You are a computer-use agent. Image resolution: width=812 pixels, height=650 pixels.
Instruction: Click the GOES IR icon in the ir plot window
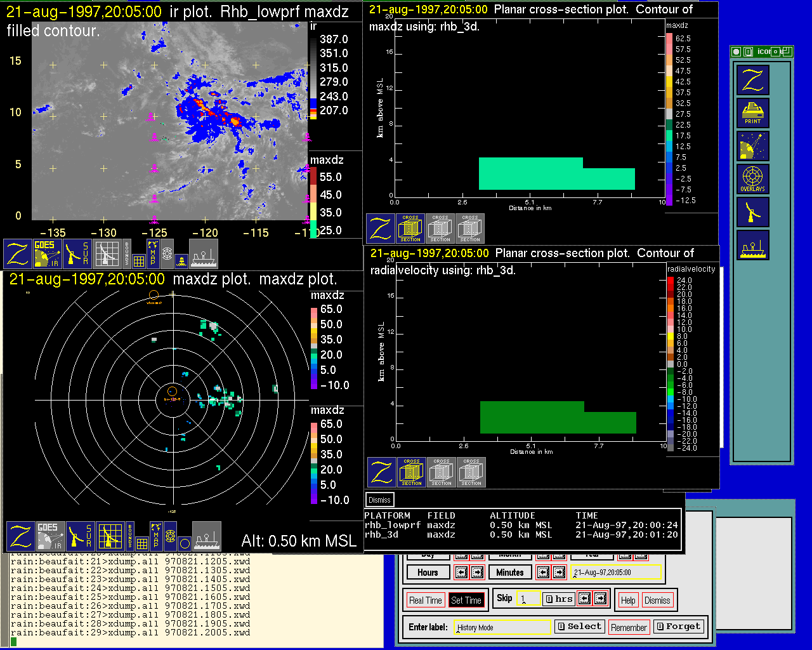coord(48,253)
